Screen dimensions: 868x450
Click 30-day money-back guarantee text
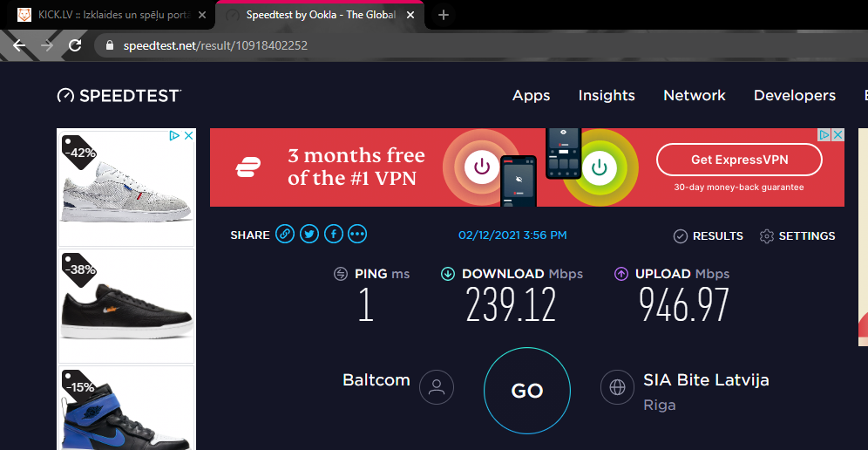click(x=738, y=187)
